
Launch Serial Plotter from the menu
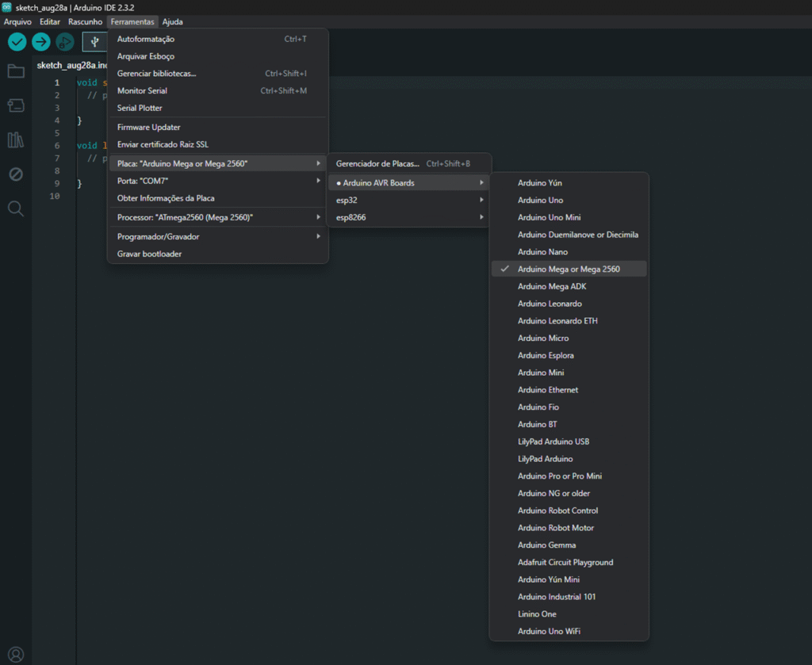217,108
